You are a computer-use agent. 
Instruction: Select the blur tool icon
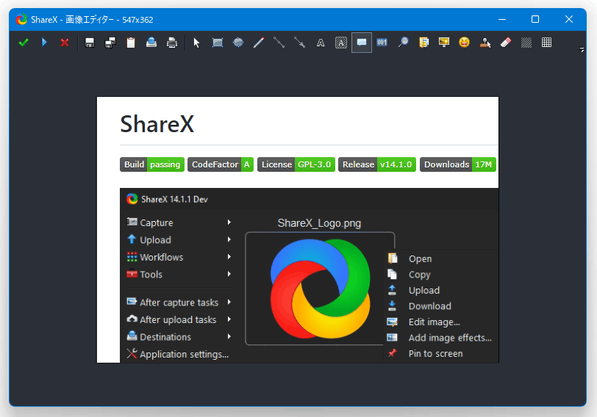click(x=526, y=42)
